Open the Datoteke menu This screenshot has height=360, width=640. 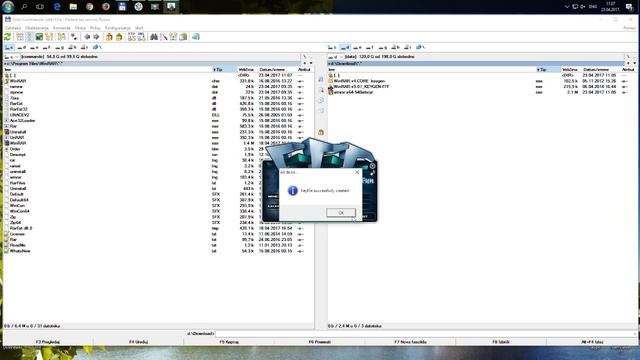(13, 28)
